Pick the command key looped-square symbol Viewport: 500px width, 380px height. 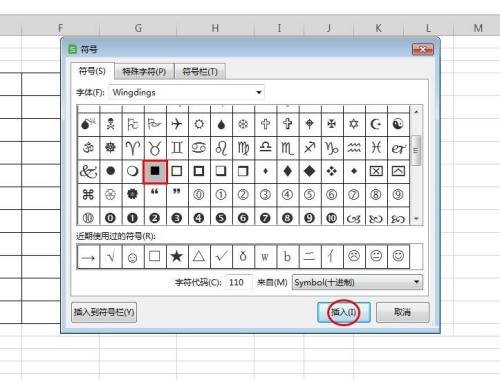(x=88, y=195)
